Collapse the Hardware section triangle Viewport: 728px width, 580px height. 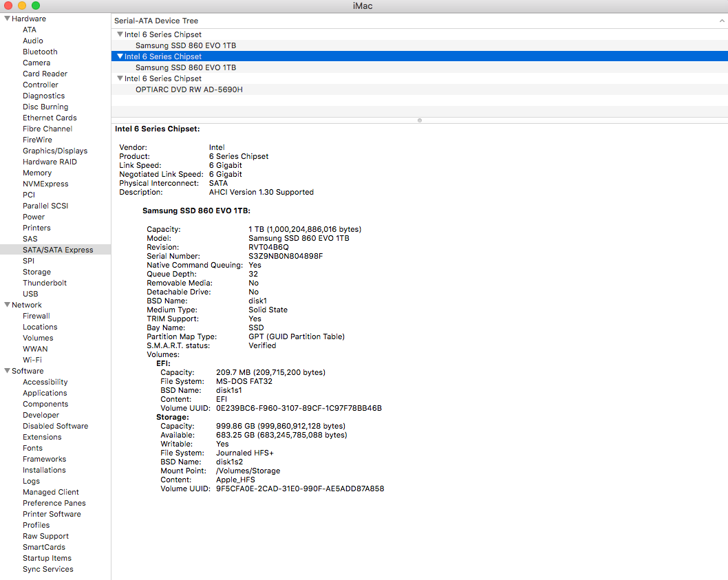pyautogui.click(x=7, y=19)
